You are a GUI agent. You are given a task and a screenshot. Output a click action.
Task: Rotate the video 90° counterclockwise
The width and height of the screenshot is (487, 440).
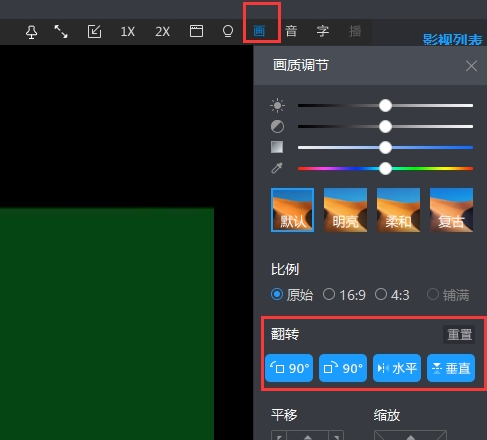tap(289, 368)
